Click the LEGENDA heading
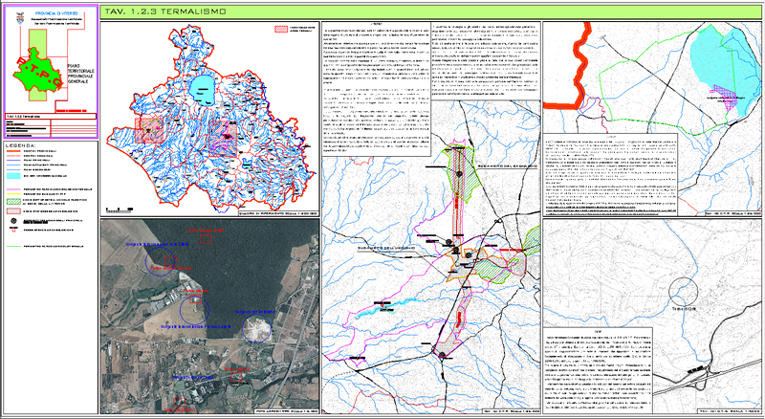The height and width of the screenshot is (419, 765). pyautogui.click(x=21, y=145)
